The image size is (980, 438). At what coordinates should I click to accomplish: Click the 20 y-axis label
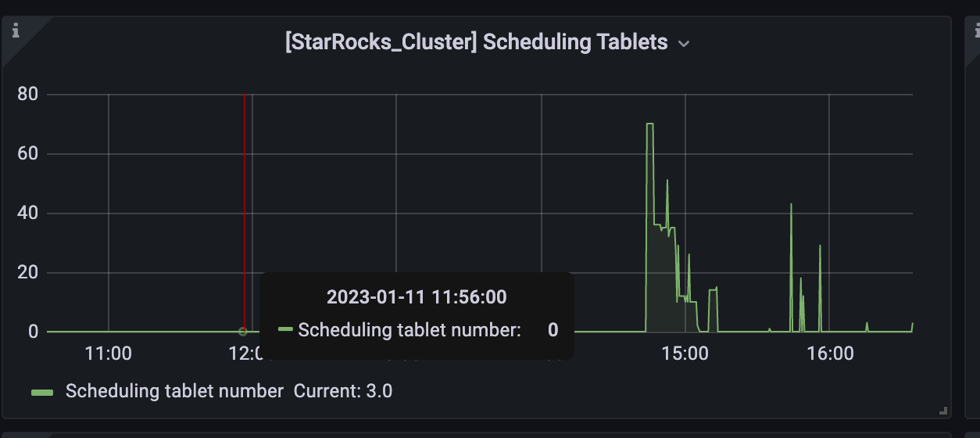pos(28,273)
